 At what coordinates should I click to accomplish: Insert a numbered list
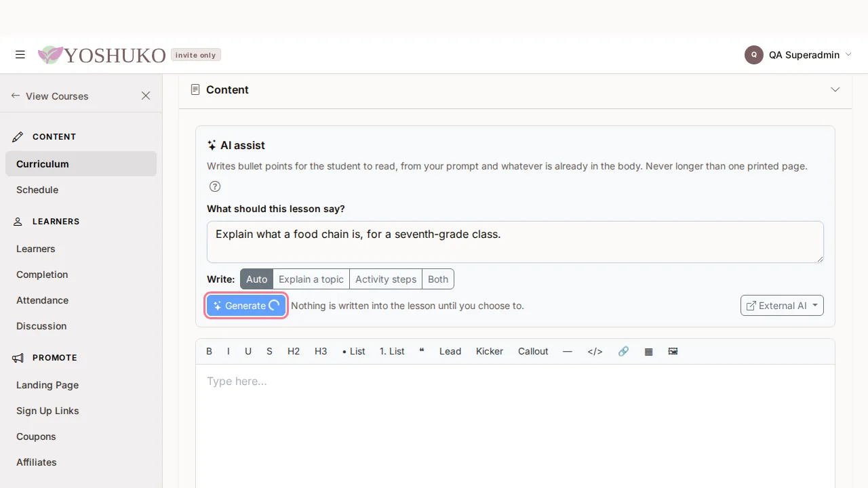(x=392, y=351)
